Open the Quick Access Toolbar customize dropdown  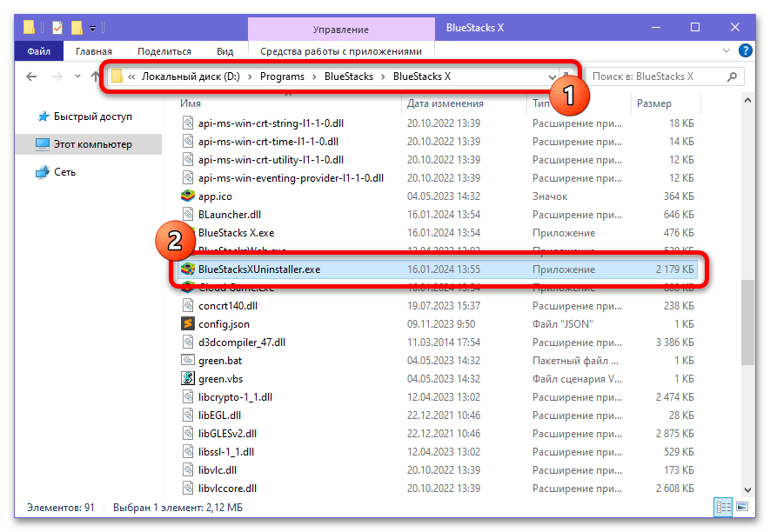point(93,29)
